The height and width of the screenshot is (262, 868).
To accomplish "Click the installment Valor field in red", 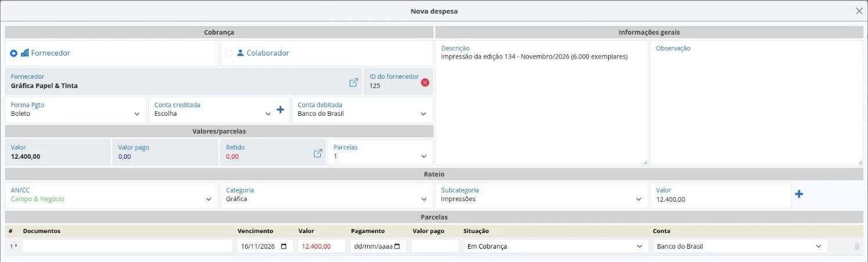I will (x=321, y=246).
